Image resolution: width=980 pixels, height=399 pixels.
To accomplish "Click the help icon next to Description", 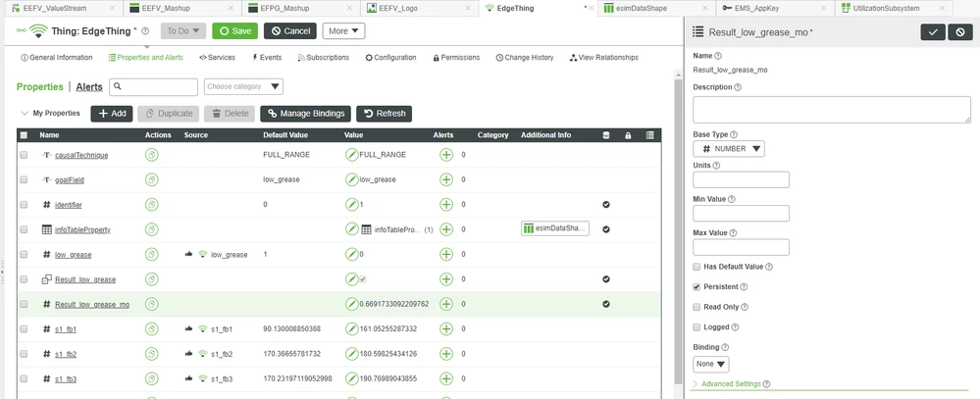I will click(738, 87).
